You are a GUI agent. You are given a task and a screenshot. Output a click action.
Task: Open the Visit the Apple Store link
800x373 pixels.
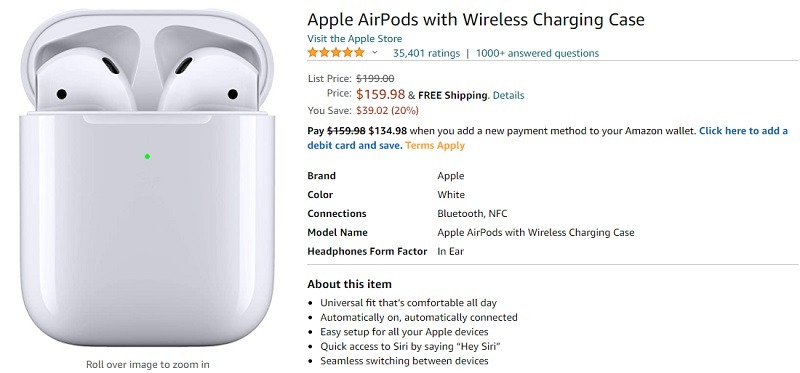[354, 39]
